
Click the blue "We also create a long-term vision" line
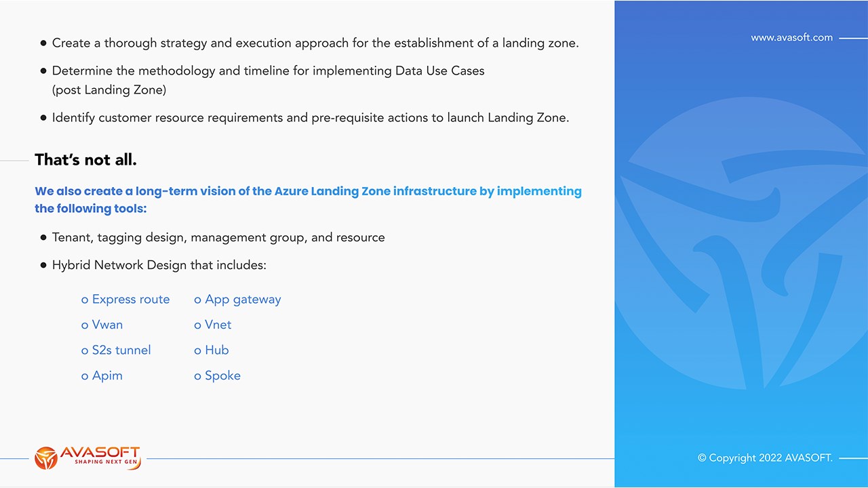[308, 191]
